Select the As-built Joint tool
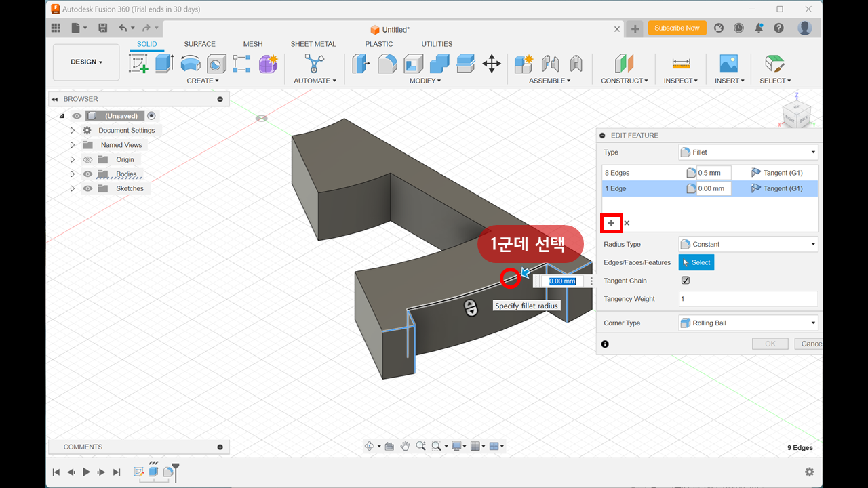This screenshot has height=488, width=868. [x=576, y=64]
